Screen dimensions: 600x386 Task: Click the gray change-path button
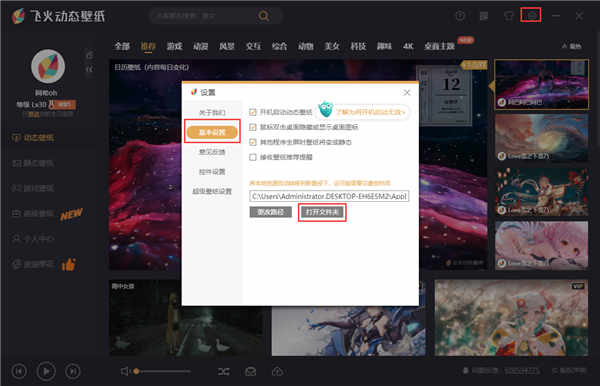click(x=271, y=212)
